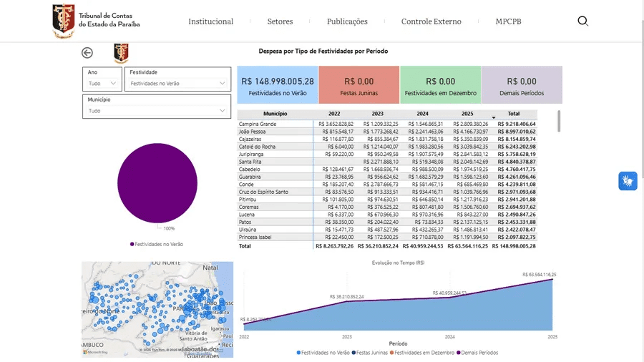This screenshot has width=644, height=362.
Task: Click the sort arrow on 2025 column
Action: click(493, 117)
